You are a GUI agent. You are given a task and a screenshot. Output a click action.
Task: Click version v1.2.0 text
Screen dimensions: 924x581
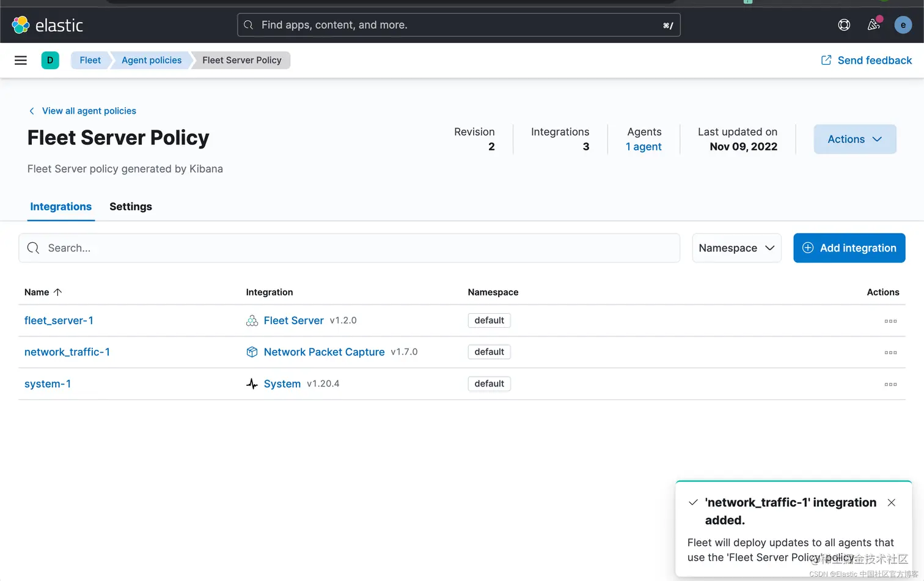click(343, 320)
